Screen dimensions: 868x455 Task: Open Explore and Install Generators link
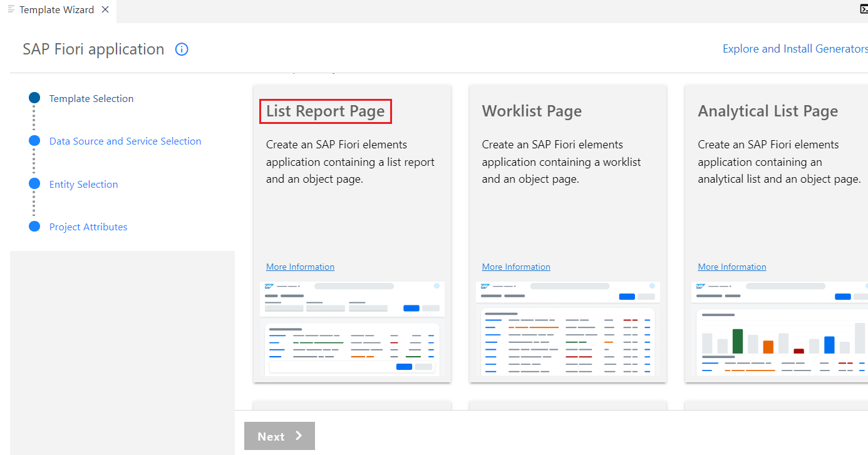[x=795, y=49]
